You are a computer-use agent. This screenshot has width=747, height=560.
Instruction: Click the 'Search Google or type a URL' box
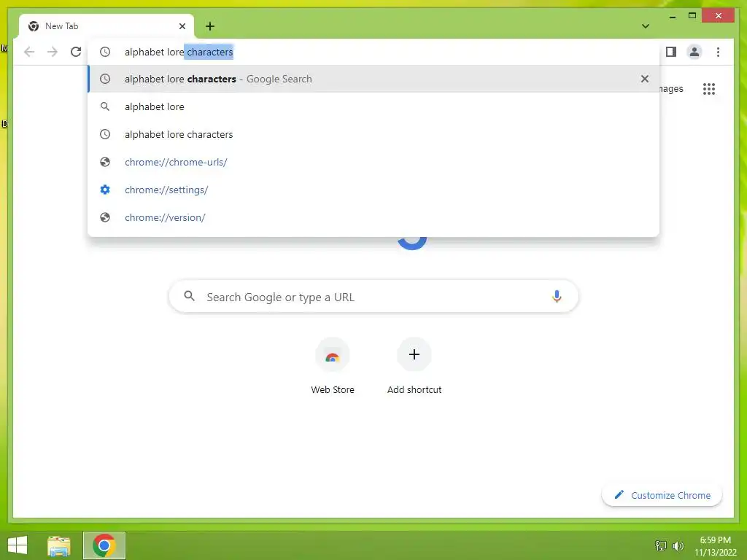point(373,297)
